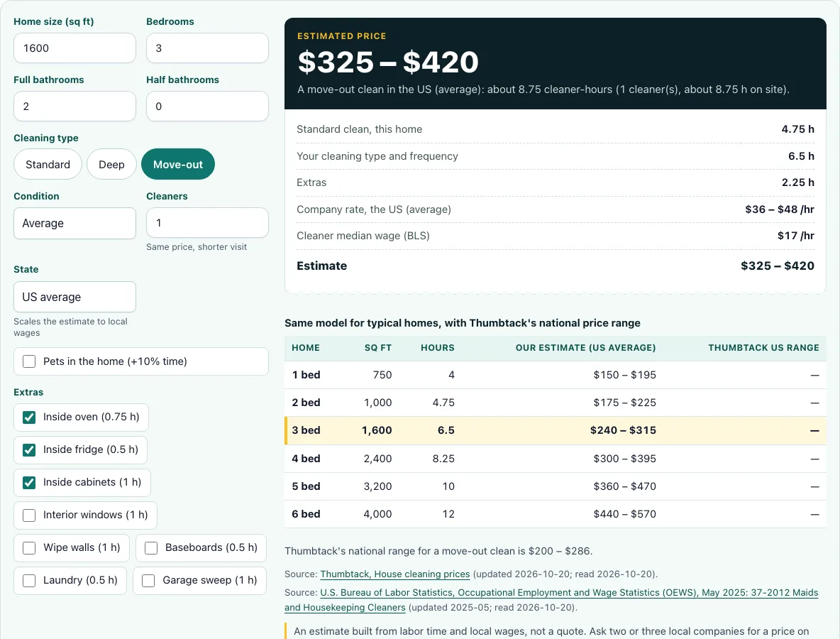Click the 'THUMBTACK US RANGE' column header

tap(763, 348)
